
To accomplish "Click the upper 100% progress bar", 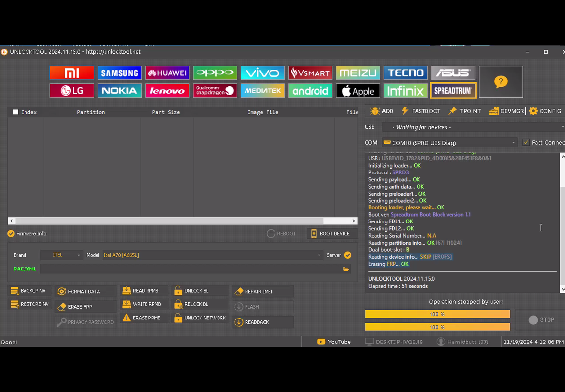I will [437, 314].
